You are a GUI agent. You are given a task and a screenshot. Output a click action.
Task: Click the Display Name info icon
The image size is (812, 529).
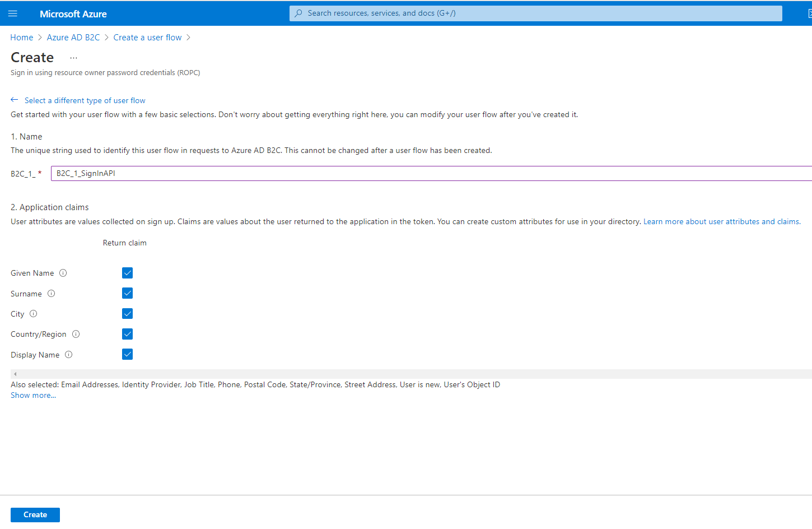(x=68, y=354)
